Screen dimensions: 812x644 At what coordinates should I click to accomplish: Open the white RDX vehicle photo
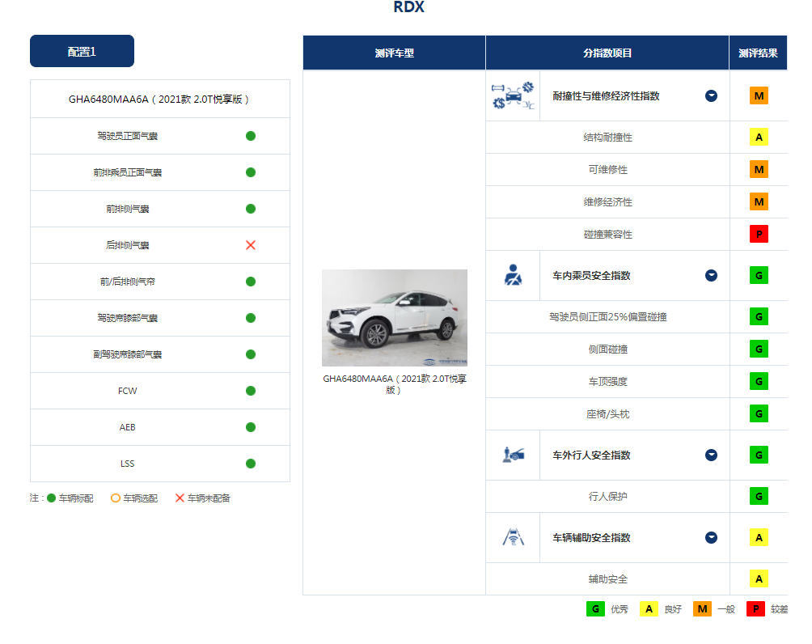point(395,318)
